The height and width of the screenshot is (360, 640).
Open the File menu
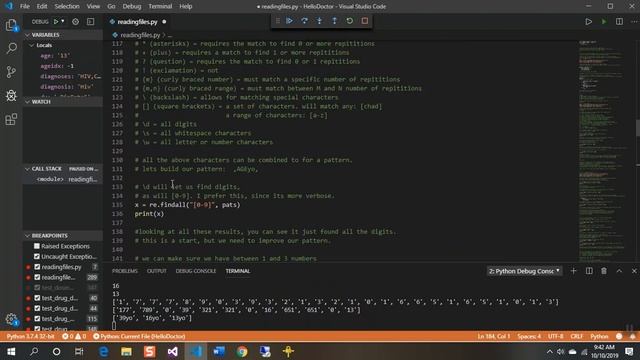pyautogui.click(x=24, y=6)
